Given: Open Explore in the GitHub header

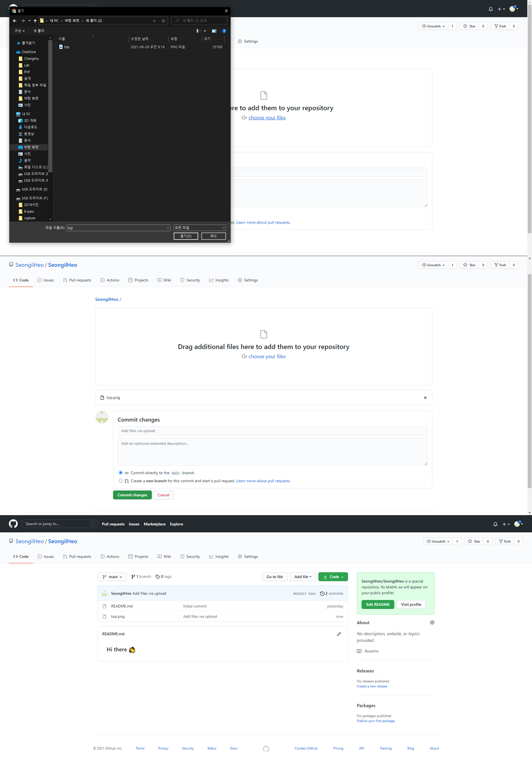Looking at the screenshot, I should point(177,524).
